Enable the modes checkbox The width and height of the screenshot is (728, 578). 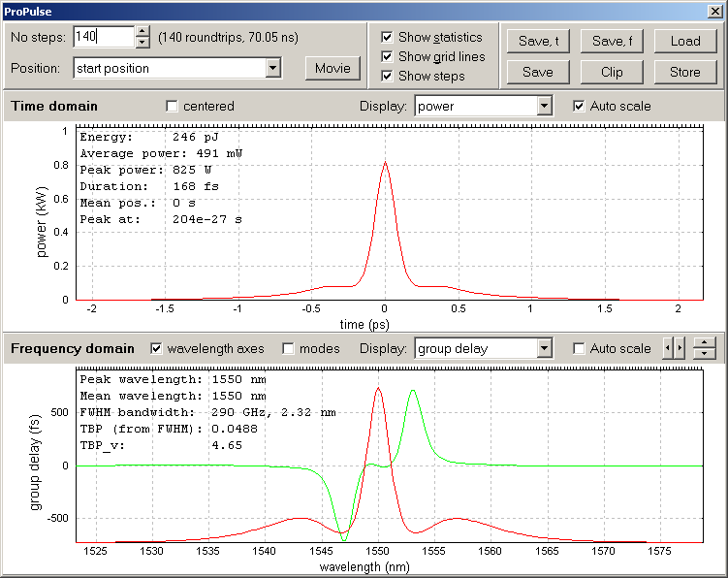288,349
